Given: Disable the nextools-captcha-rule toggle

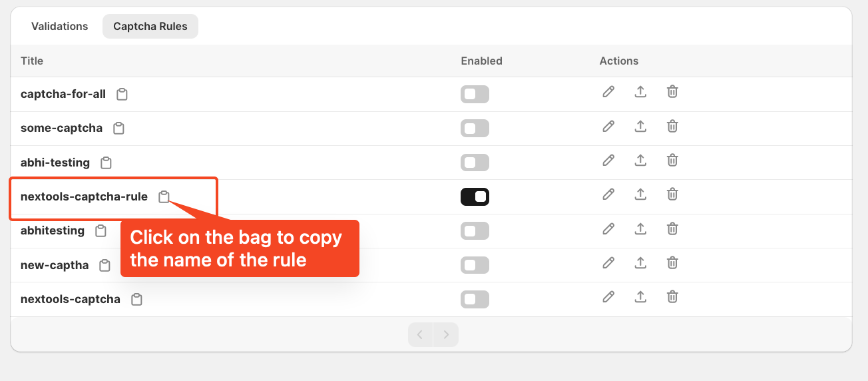Looking at the screenshot, I should (475, 196).
